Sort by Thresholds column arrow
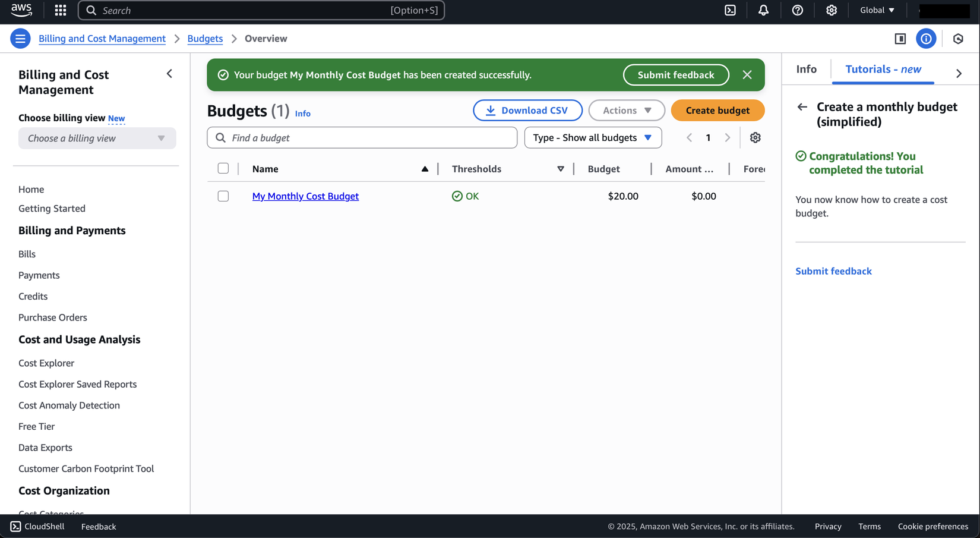Image resolution: width=980 pixels, height=538 pixels. click(x=560, y=169)
